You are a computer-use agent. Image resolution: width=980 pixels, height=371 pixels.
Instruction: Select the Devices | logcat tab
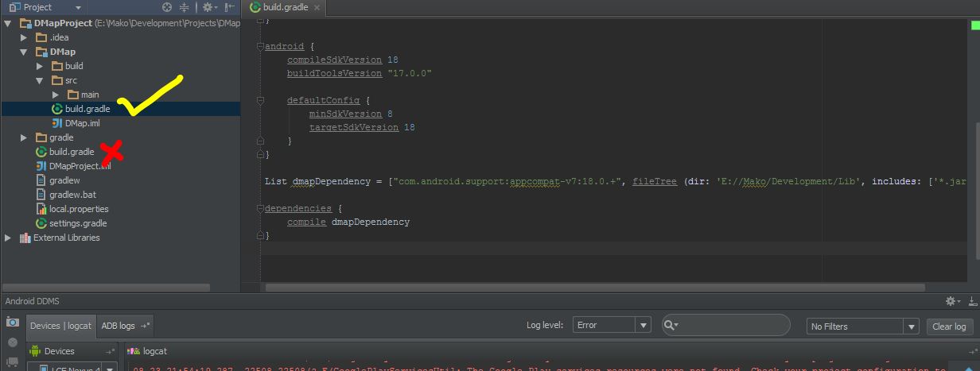pos(60,326)
